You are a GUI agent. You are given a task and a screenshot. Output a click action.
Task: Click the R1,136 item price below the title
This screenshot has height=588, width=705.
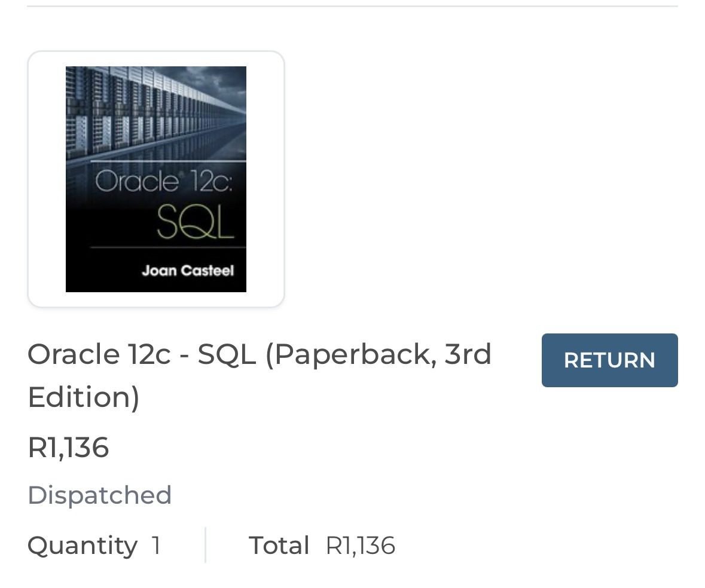click(68, 447)
